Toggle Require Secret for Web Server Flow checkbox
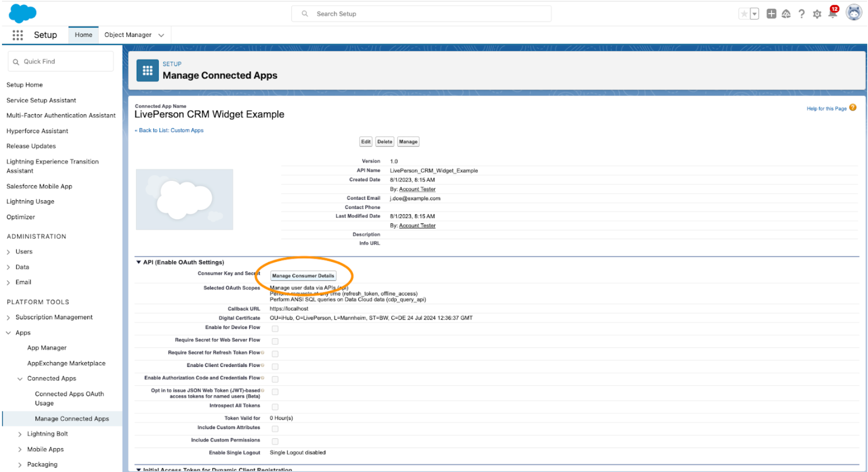Image resolution: width=868 pixels, height=472 pixels. pyautogui.click(x=275, y=341)
